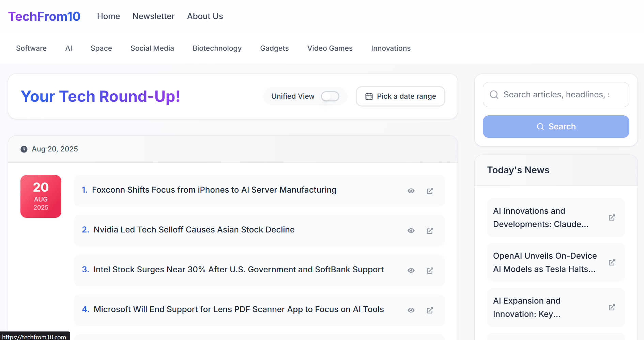Open the search magnifier icon in the sidebar
Image resolution: width=644 pixels, height=340 pixels.
point(494,95)
